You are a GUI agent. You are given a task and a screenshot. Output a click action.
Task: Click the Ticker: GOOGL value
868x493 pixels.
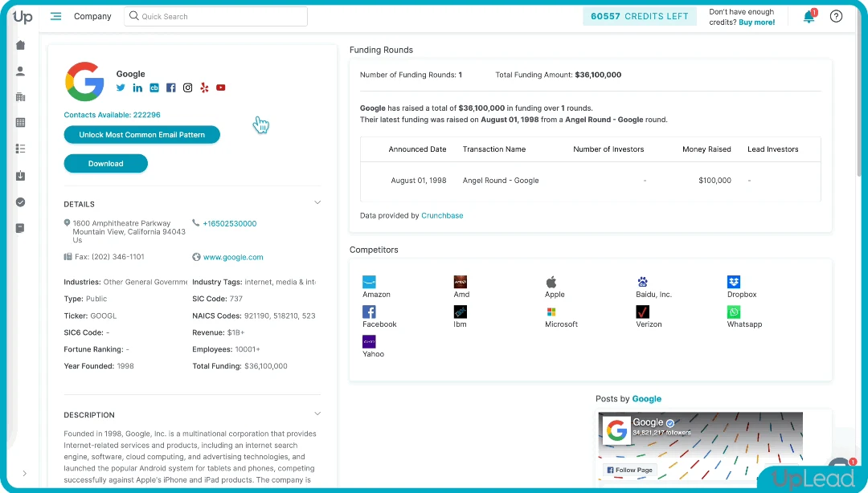pos(103,316)
